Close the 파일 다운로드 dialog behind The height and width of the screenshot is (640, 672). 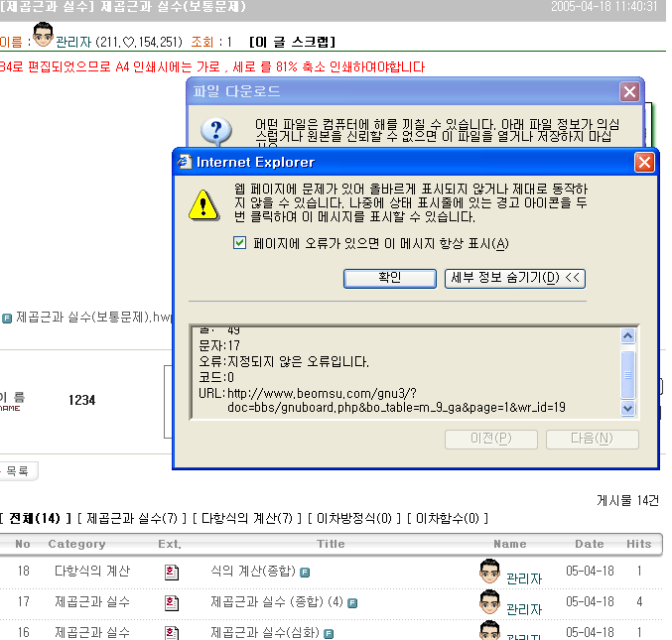point(629,91)
